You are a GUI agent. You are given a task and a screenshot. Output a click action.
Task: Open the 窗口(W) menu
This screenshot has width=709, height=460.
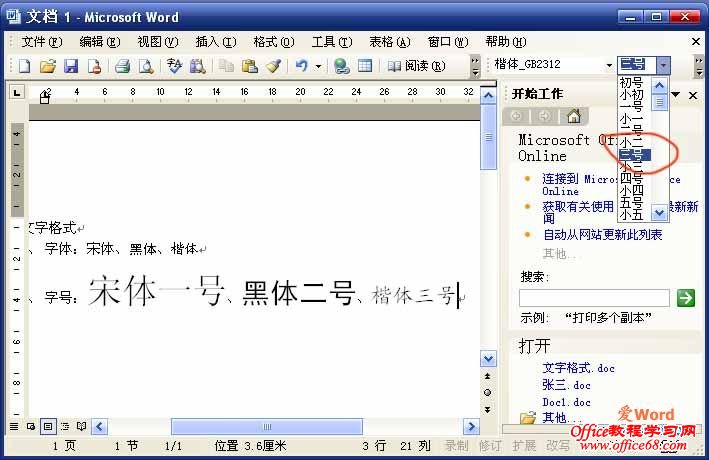click(x=448, y=42)
